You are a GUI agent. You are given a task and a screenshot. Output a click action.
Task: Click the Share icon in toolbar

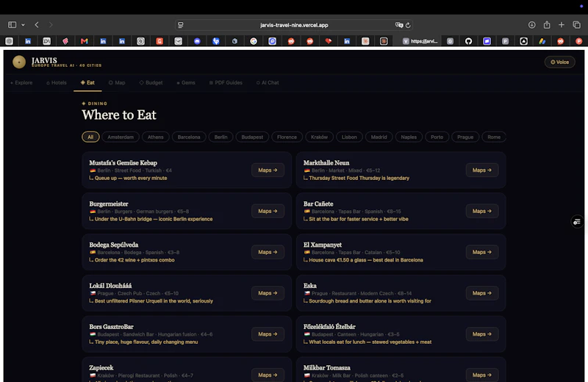click(x=547, y=25)
